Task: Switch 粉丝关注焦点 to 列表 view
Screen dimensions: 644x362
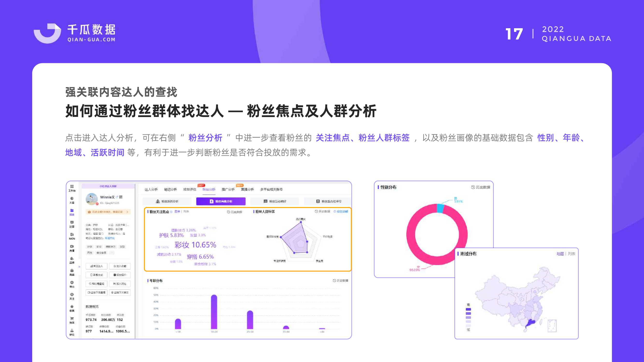Action: click(186, 212)
